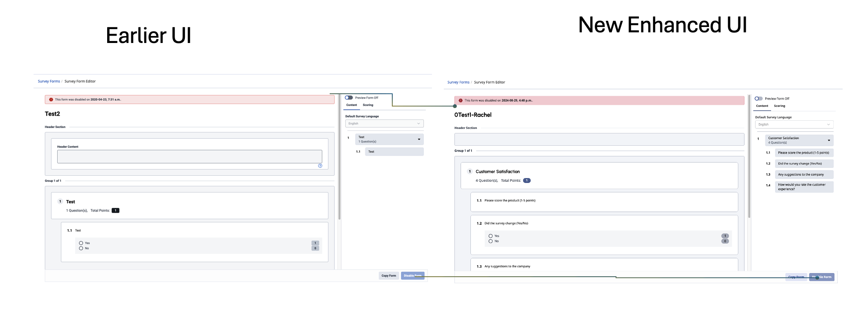Screen dimensions: 868x316
Task: Click the score '0' beside No in New Enhanced UI
Action: pyautogui.click(x=725, y=242)
